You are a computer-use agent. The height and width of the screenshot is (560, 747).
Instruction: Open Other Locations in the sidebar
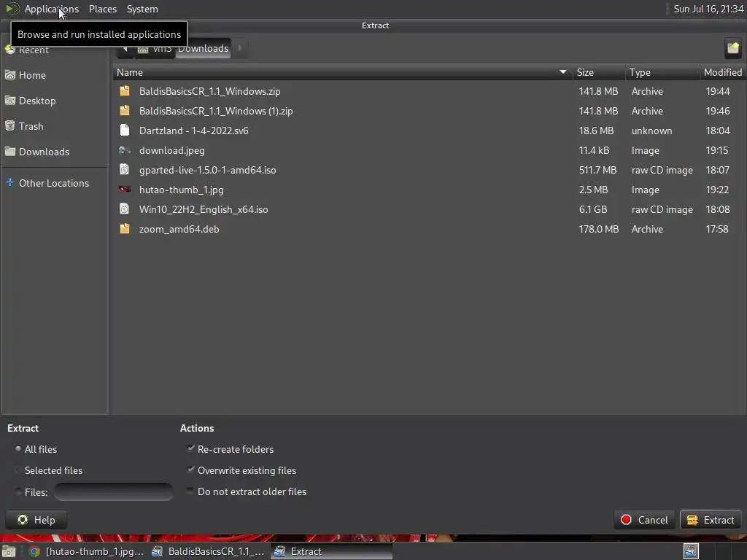[x=53, y=183]
